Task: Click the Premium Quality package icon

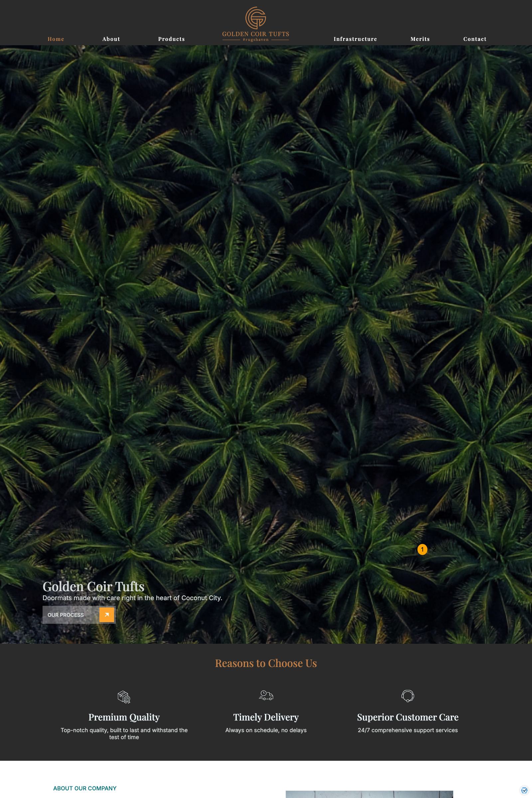Action: pyautogui.click(x=124, y=697)
